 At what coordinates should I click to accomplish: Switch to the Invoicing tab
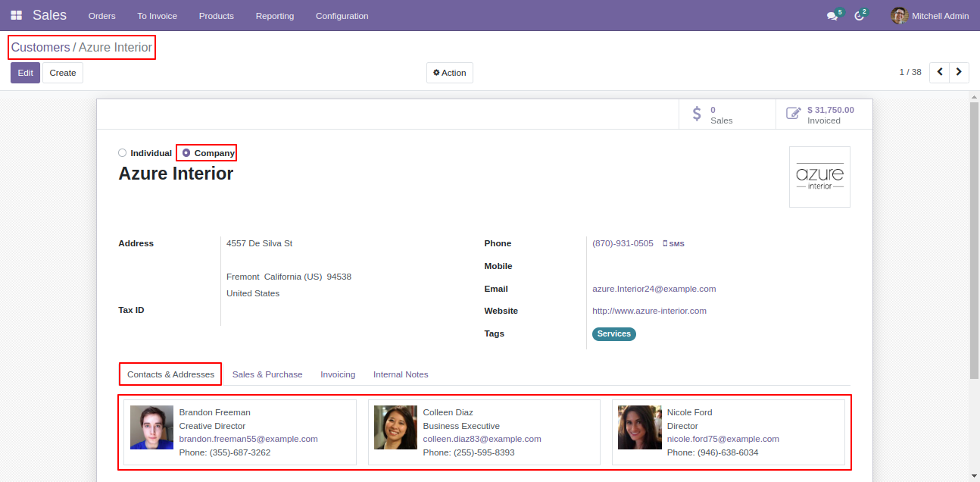click(x=338, y=374)
